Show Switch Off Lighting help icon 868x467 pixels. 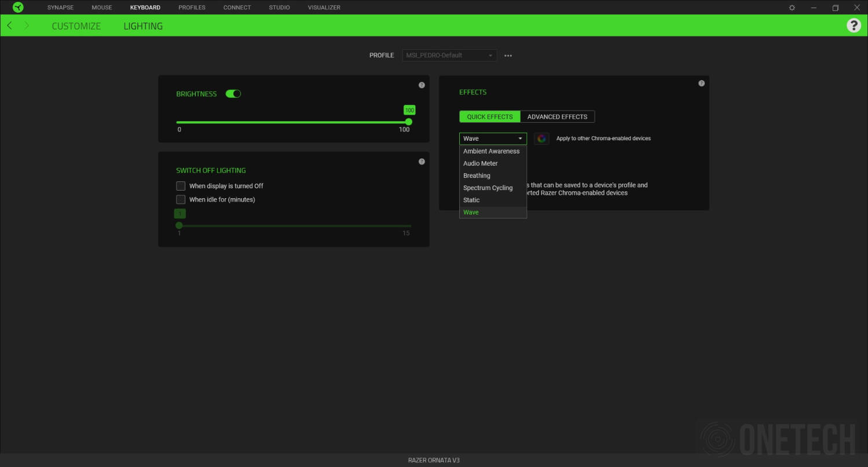click(422, 162)
